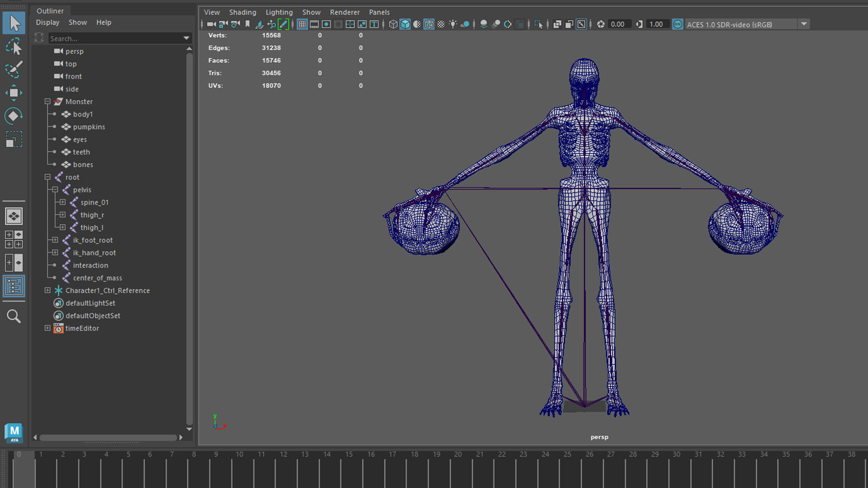This screenshot has height=488, width=868.
Task: Activate the Rotate tool
Action: (x=14, y=116)
